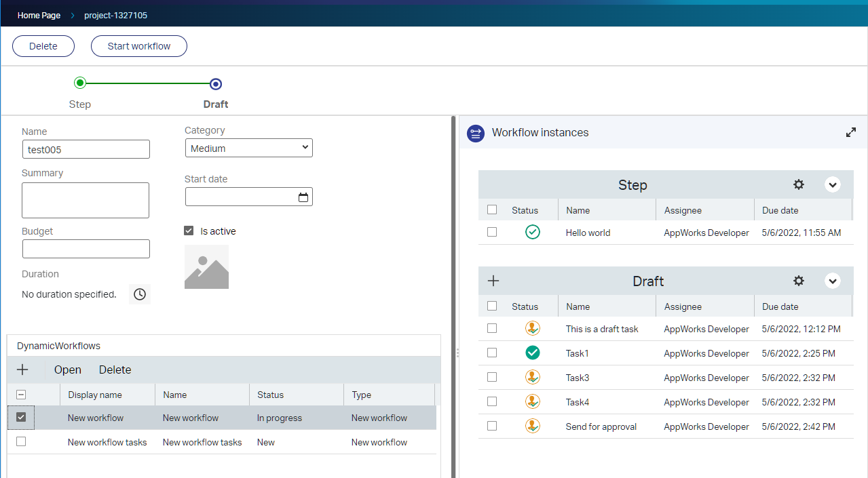Click the duration clock icon

[x=139, y=294]
